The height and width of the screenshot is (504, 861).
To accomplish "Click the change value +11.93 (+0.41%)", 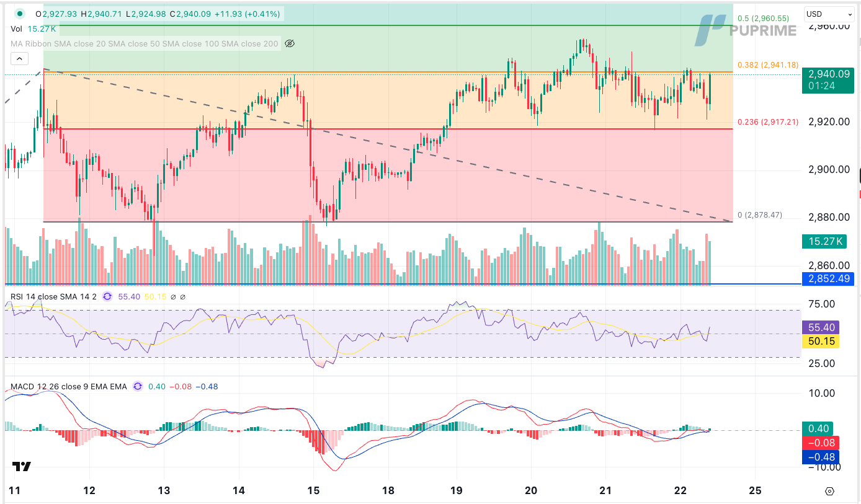I will [x=246, y=14].
